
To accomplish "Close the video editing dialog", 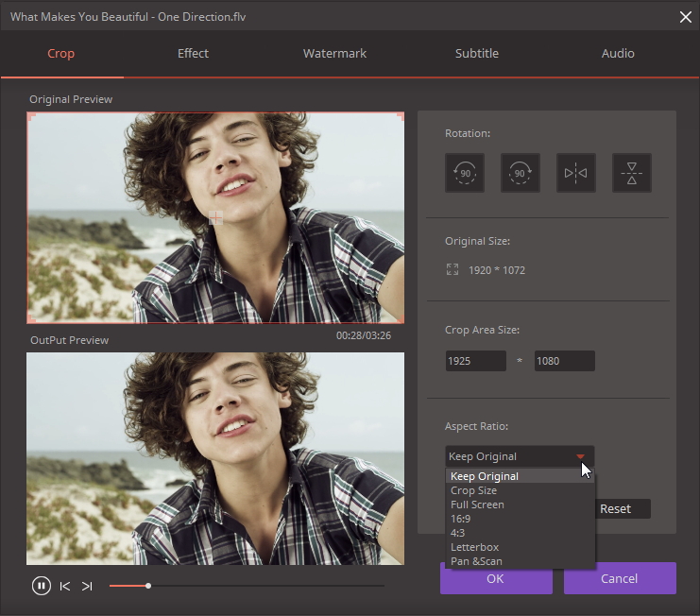I will 685,17.
